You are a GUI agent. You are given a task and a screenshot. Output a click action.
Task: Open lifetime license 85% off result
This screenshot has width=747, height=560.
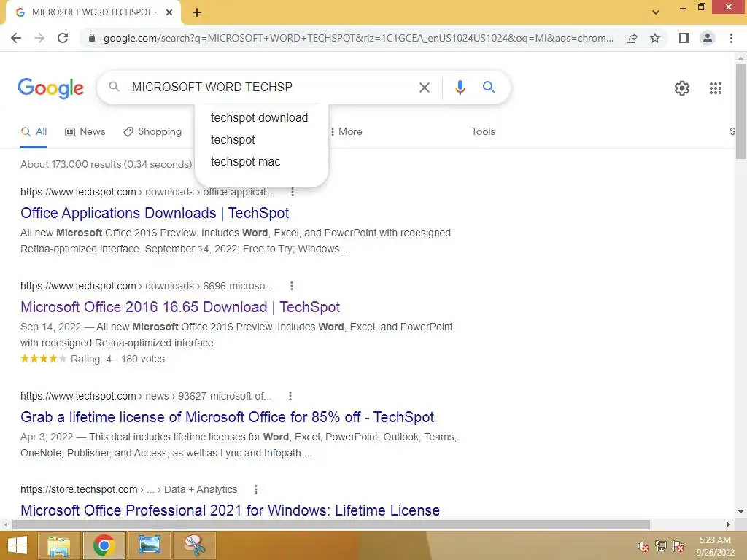click(x=228, y=417)
